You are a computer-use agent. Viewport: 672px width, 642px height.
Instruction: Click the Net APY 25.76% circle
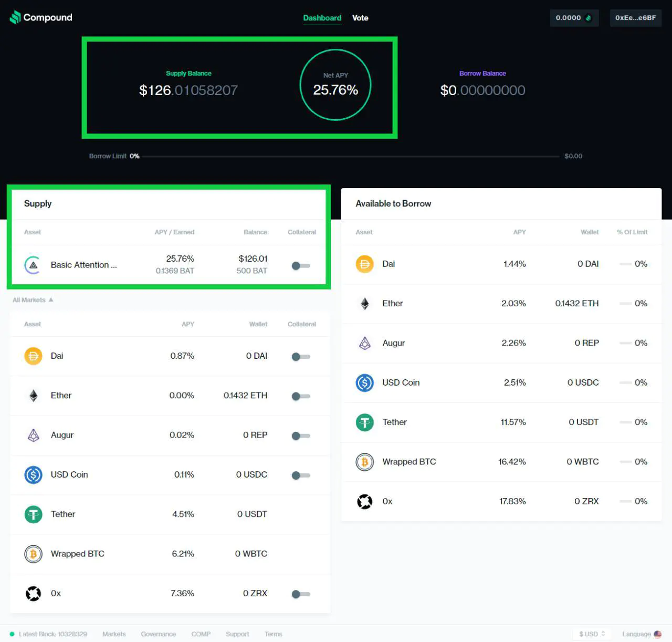pos(335,85)
